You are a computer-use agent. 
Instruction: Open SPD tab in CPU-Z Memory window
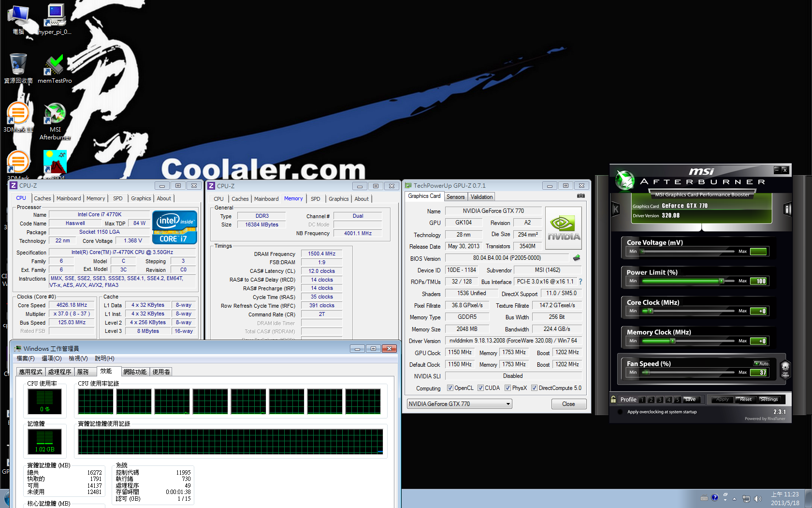point(316,199)
